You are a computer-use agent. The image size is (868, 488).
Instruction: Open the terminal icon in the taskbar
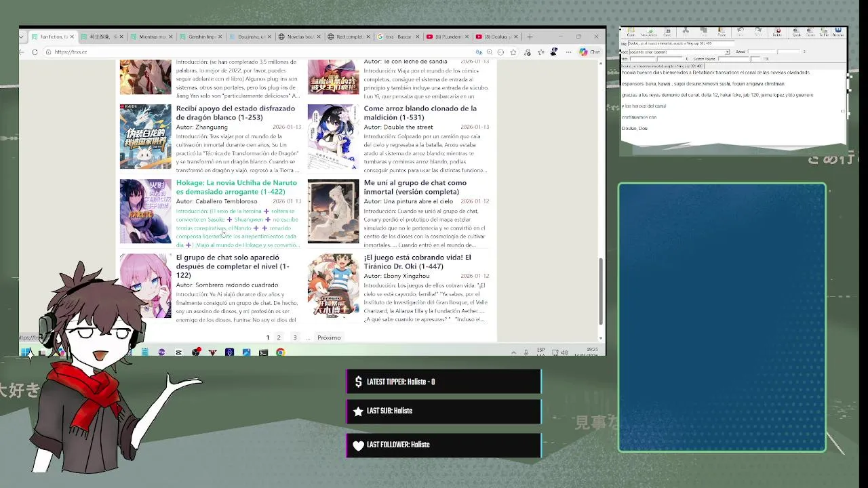coord(263,352)
